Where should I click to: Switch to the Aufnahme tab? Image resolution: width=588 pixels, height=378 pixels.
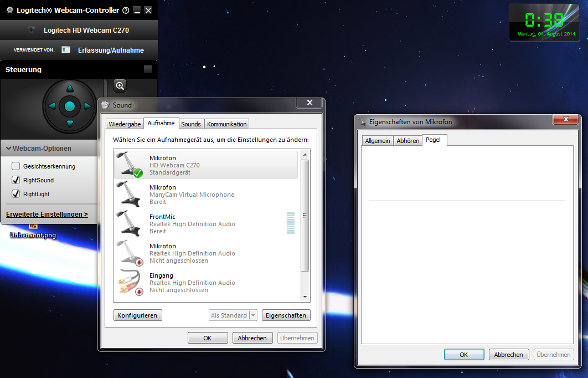coord(161,123)
